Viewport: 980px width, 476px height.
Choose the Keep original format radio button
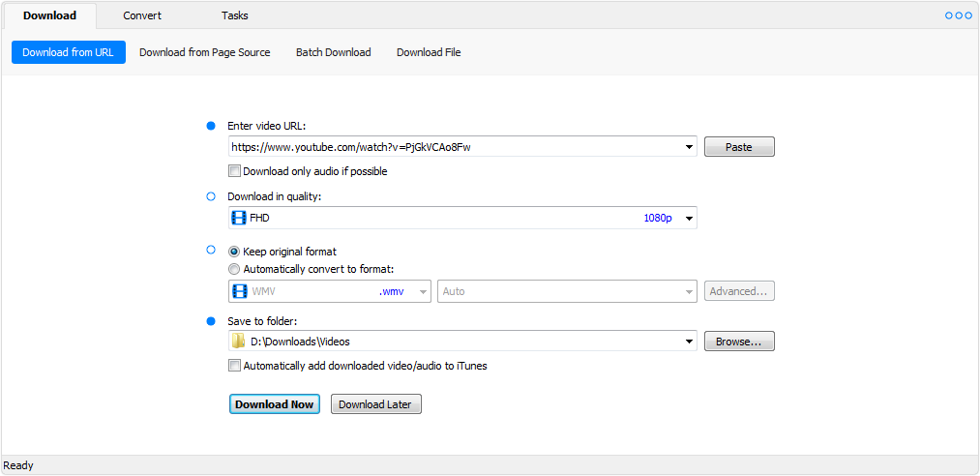(234, 252)
